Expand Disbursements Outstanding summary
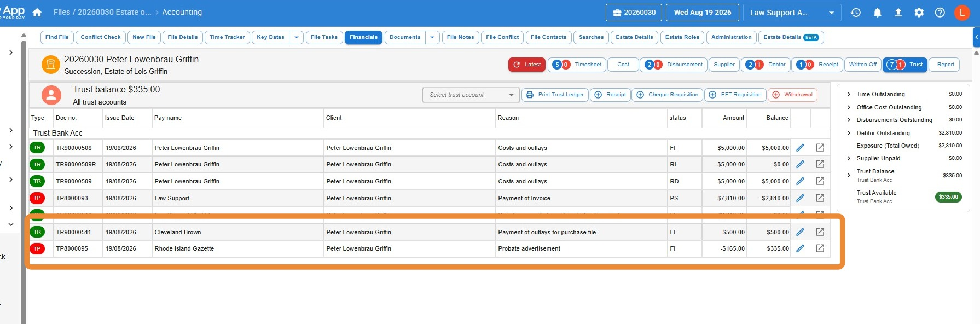 pos(849,120)
